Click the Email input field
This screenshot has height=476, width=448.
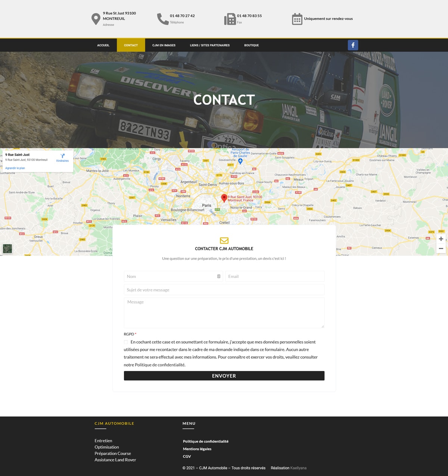pyautogui.click(x=275, y=276)
